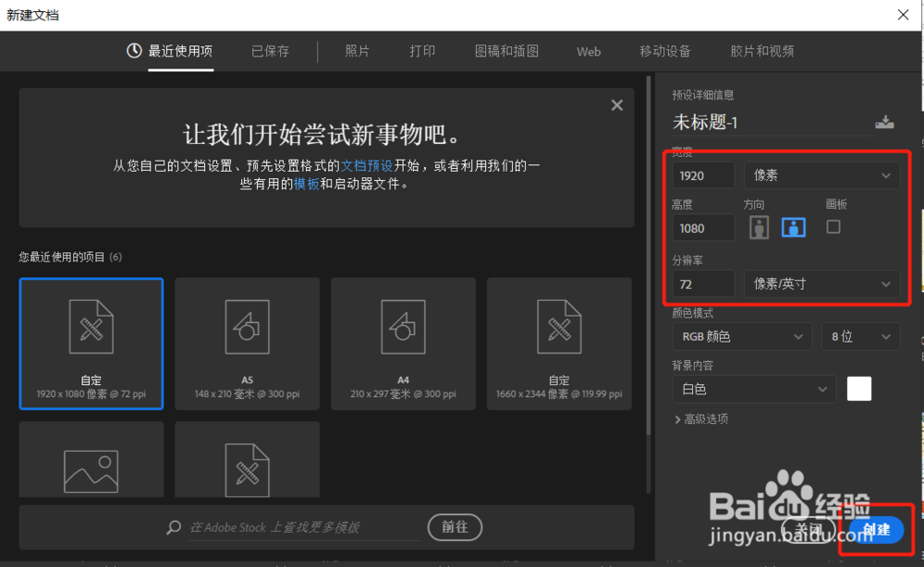The height and width of the screenshot is (567, 924).
Task: Open the RGB 颜色 mode dropdown
Action: pos(742,336)
